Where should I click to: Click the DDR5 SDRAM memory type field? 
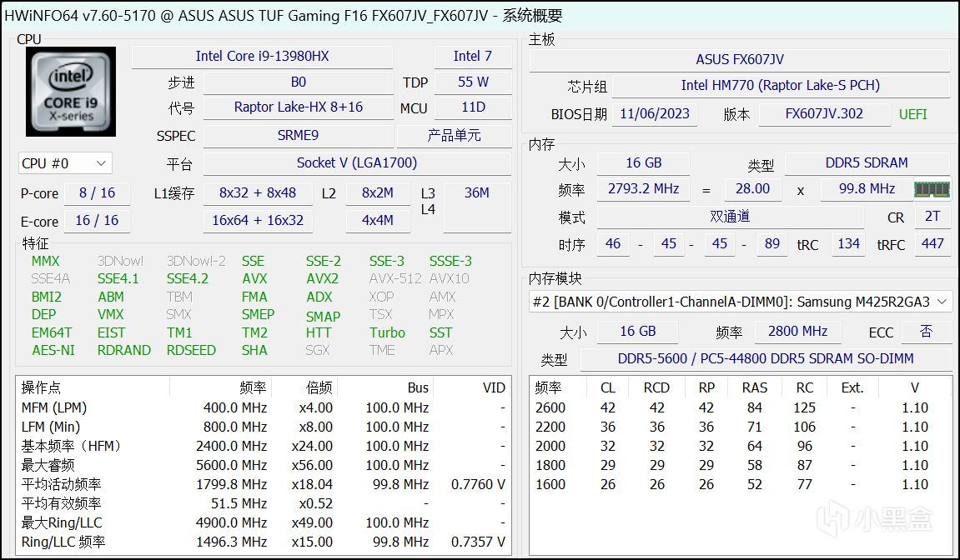click(866, 163)
